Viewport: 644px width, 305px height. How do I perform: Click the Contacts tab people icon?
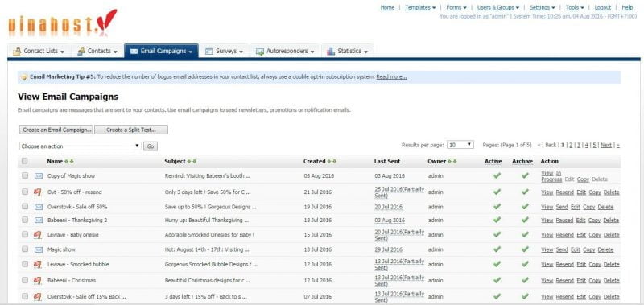pos(81,52)
